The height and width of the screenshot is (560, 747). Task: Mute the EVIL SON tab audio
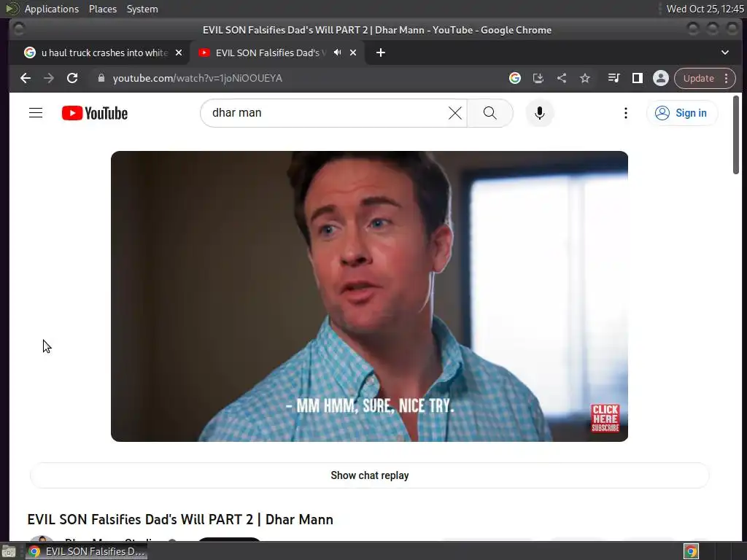click(x=337, y=52)
